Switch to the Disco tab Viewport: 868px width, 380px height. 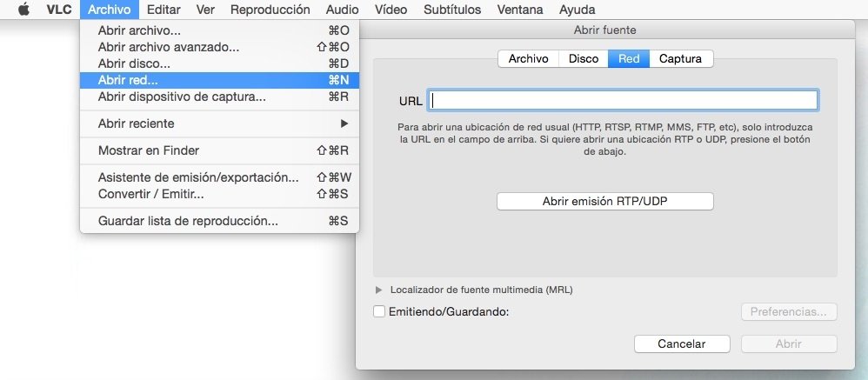click(584, 58)
